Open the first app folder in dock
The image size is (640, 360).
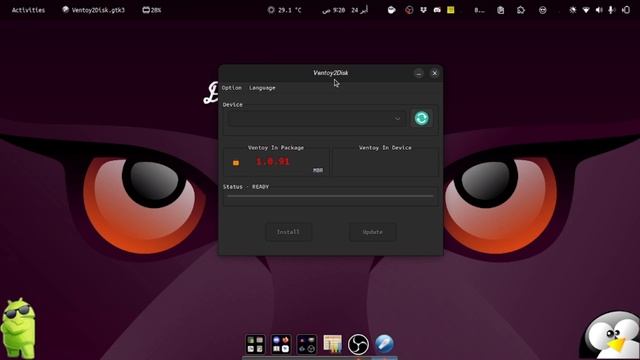pyautogui.click(x=256, y=344)
